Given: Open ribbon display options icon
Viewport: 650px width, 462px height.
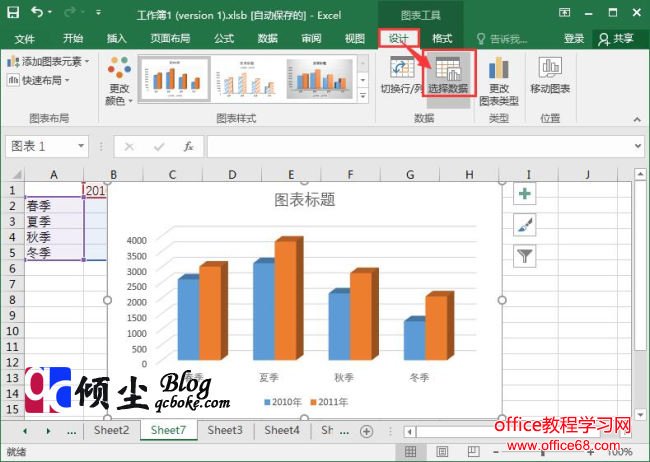Looking at the screenshot, I should click(x=565, y=13).
